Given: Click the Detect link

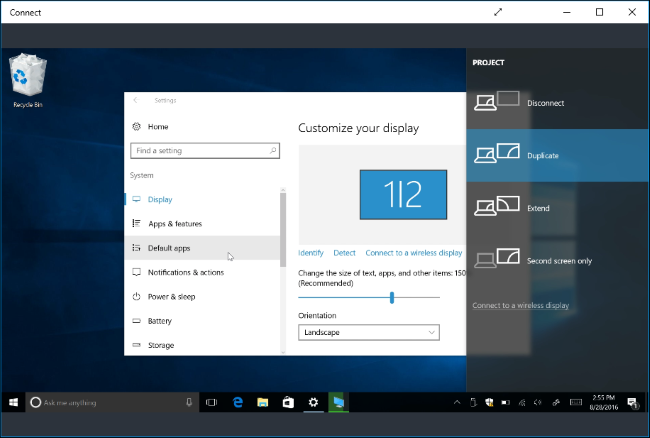Looking at the screenshot, I should [x=344, y=253].
